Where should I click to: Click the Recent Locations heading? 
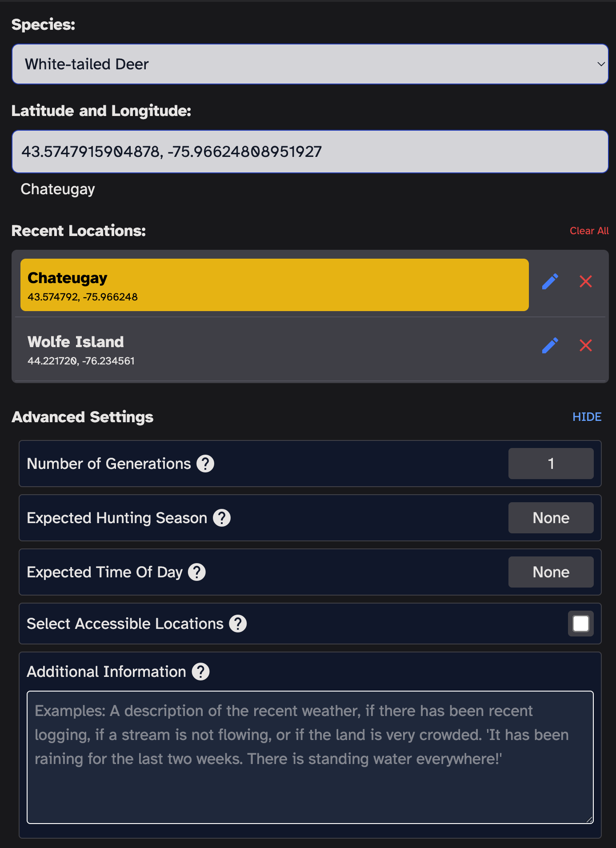click(79, 231)
